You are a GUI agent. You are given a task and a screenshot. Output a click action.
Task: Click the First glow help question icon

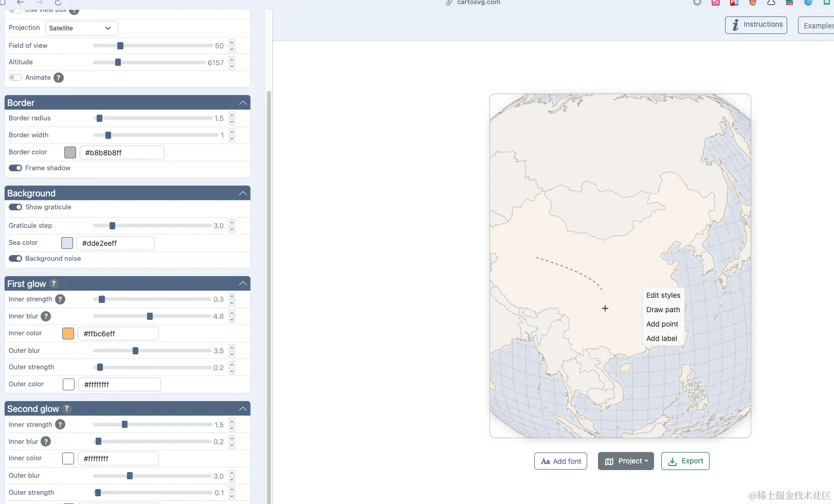[54, 283]
